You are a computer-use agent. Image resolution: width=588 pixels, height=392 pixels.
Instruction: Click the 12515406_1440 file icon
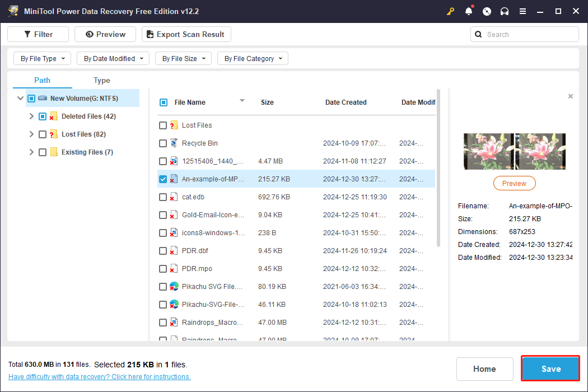click(x=174, y=161)
